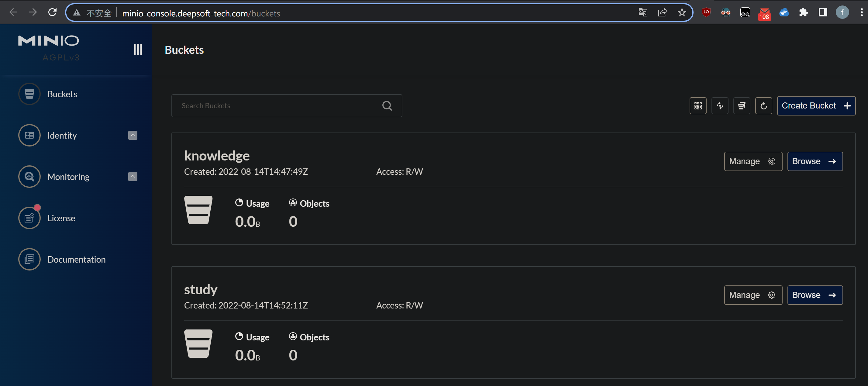Screen dimensions: 868x386
Task: Browse the study bucket
Action: coord(815,295)
